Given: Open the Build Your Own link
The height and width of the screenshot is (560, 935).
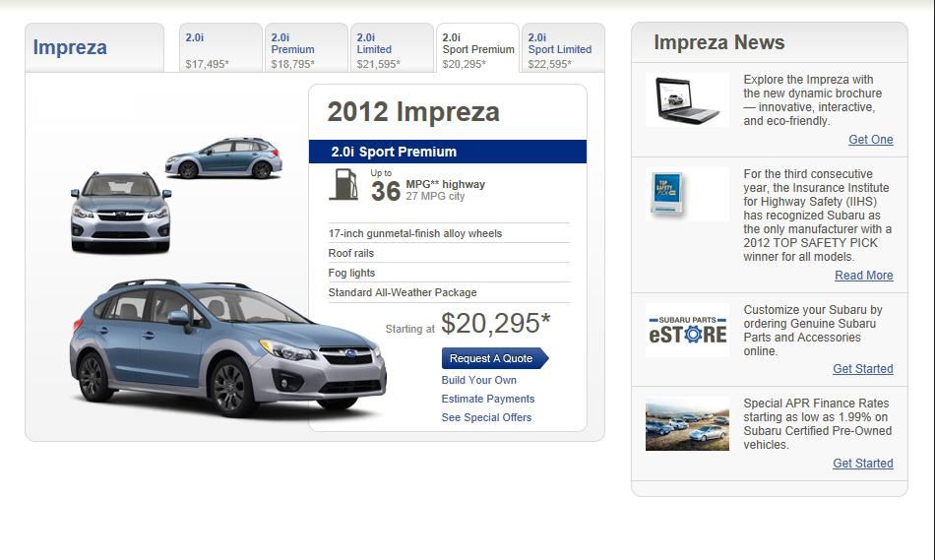Looking at the screenshot, I should (479, 380).
